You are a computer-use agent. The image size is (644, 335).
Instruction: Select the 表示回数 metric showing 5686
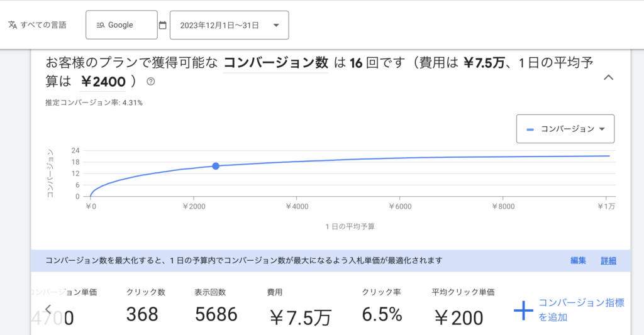point(216,307)
